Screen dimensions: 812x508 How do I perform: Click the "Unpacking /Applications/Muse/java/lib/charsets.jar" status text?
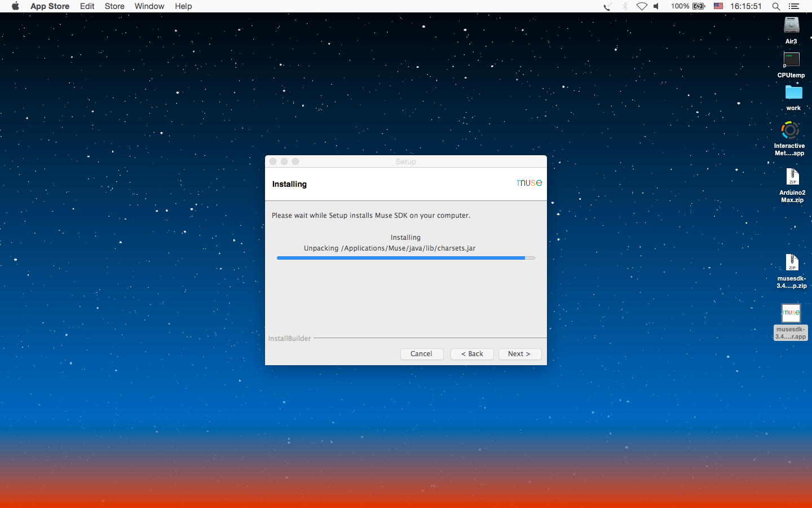coord(390,248)
